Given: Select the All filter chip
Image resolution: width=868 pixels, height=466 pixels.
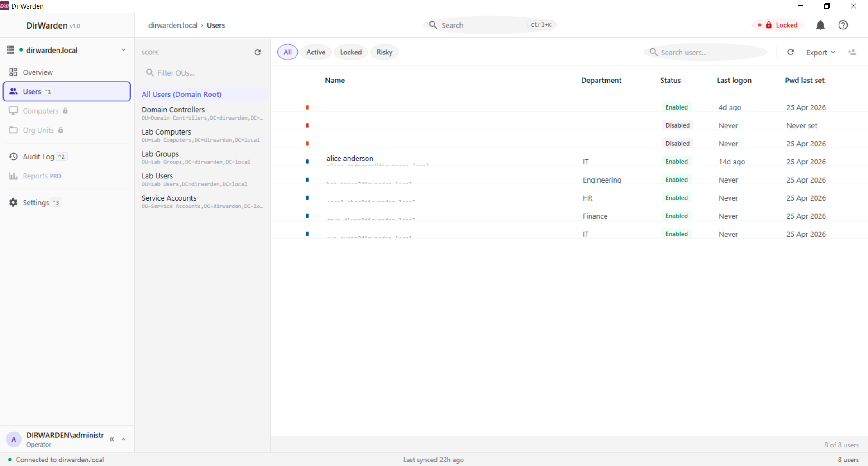Looking at the screenshot, I should (287, 53).
